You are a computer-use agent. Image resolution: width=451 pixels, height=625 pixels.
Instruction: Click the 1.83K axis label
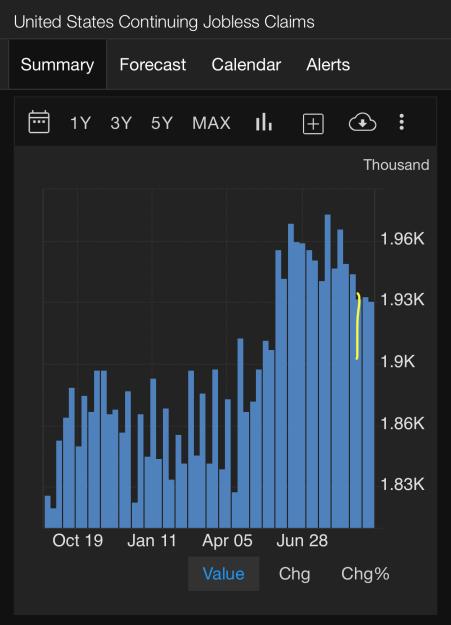coord(402,484)
